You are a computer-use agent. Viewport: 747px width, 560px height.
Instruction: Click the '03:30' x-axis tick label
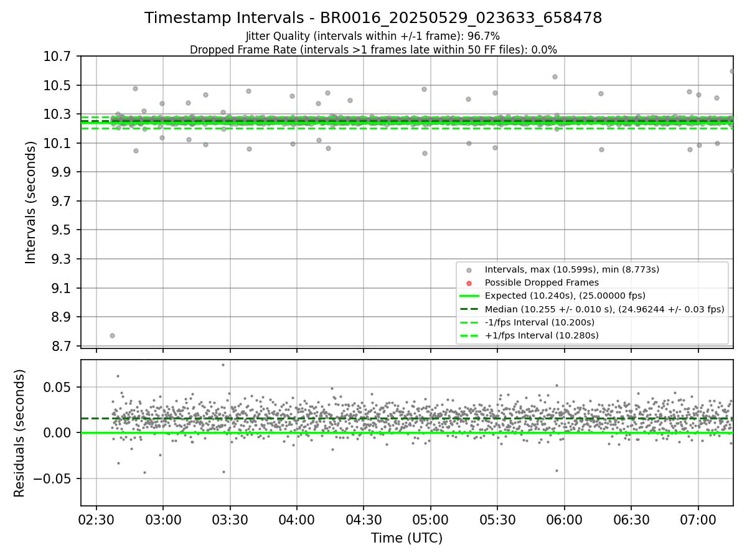230,520
